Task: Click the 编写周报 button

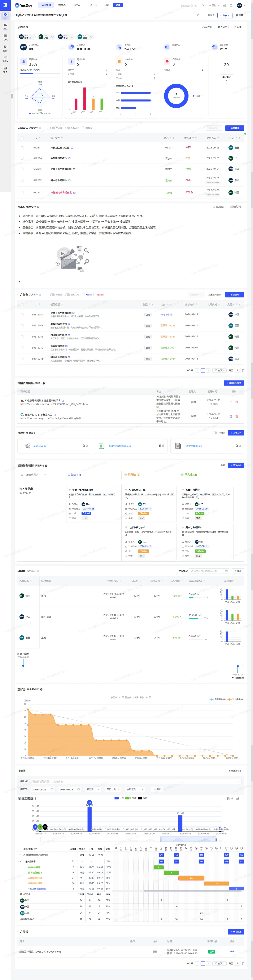Action: click(x=236, y=931)
